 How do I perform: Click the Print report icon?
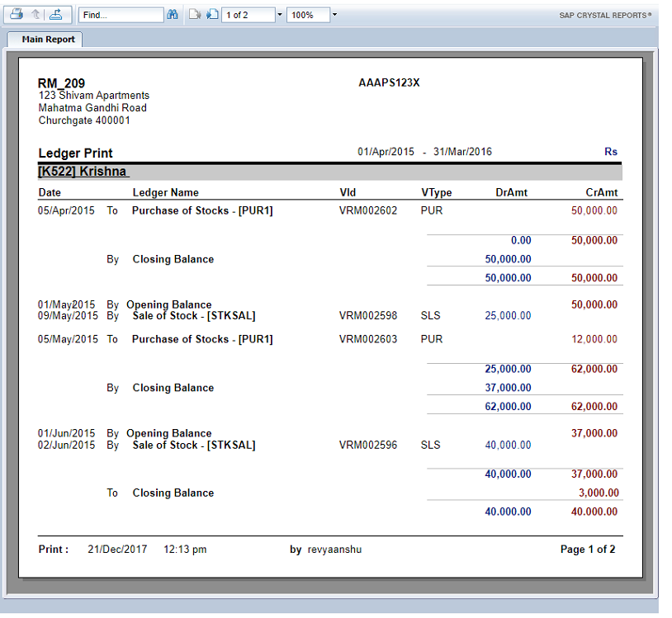pyautogui.click(x=17, y=15)
